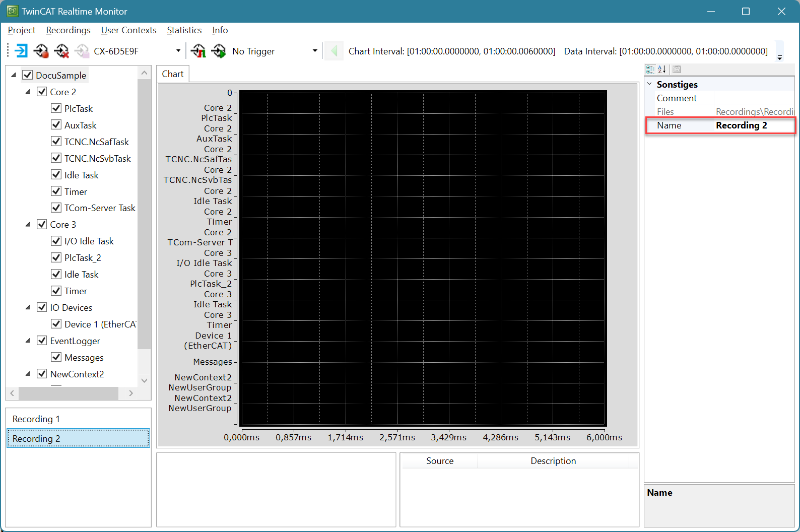The height and width of the screenshot is (532, 800).
Task: Click the greyed-out recording icon before CX-6D5E9F
Action: [x=82, y=51]
